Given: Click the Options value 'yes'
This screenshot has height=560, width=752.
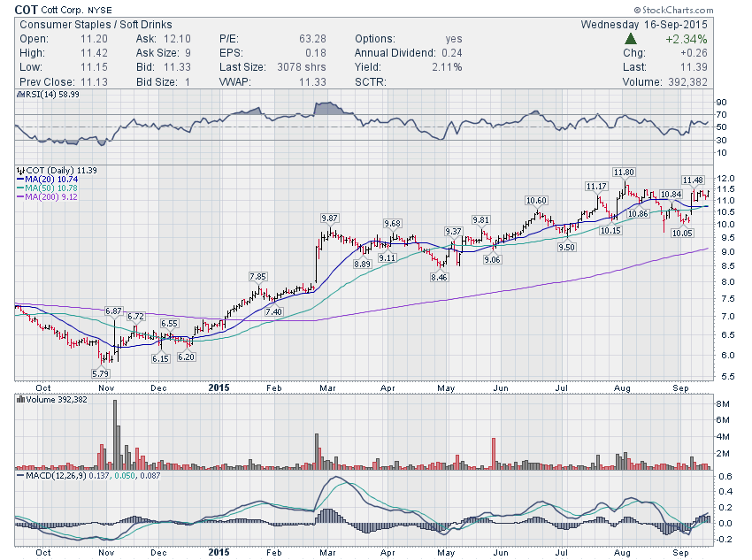Looking at the screenshot, I should click(454, 39).
